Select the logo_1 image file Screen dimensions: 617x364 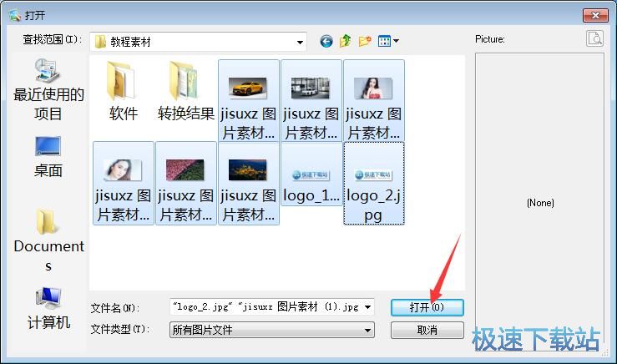[311, 183]
